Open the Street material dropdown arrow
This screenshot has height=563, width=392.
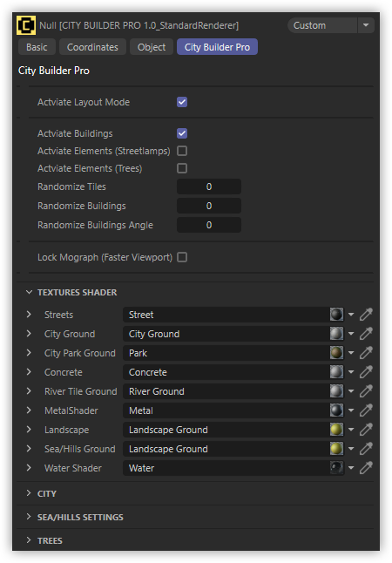click(351, 315)
